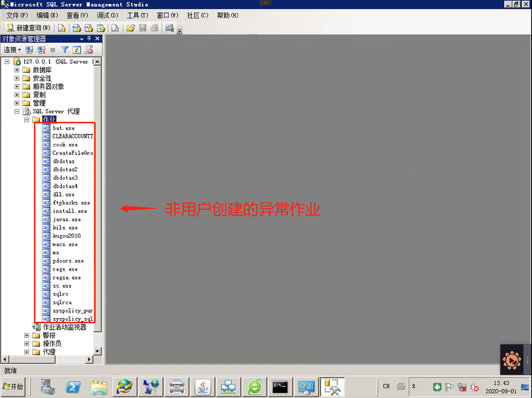Click the Analysis Services MDX Query icon
Viewport: 532px width, 398px height.
pos(76,28)
